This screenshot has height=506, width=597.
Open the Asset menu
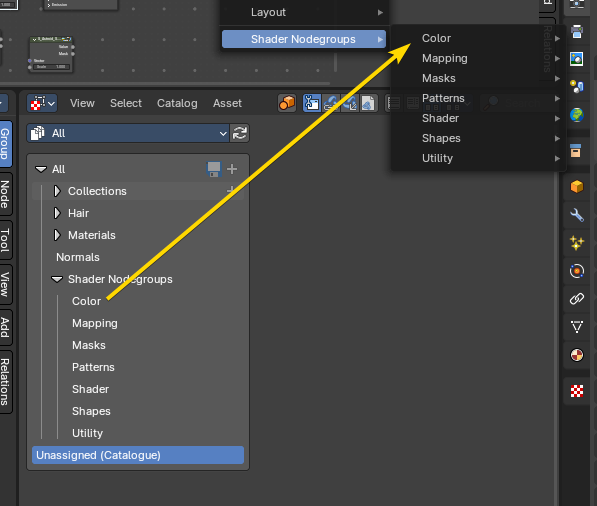[x=227, y=103]
